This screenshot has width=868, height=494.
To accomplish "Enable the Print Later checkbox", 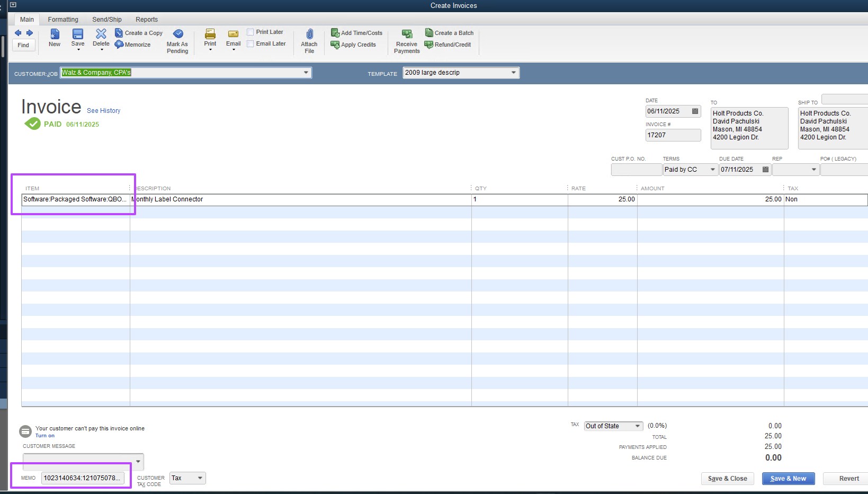I will [x=250, y=32].
